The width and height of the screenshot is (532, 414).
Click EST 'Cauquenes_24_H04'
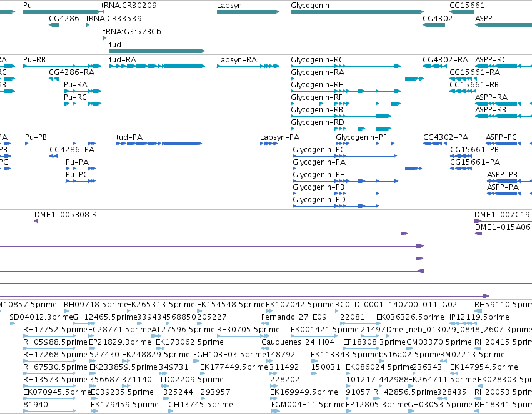click(298, 343)
